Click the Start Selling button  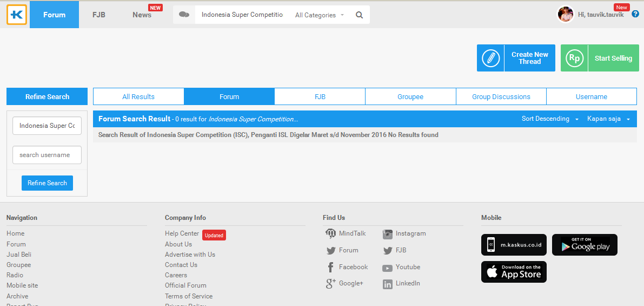pos(600,58)
